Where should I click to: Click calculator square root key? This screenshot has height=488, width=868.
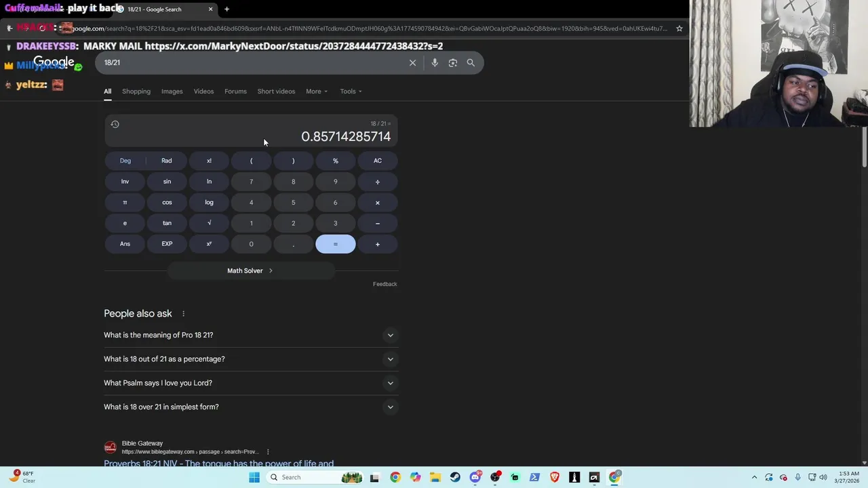point(209,223)
